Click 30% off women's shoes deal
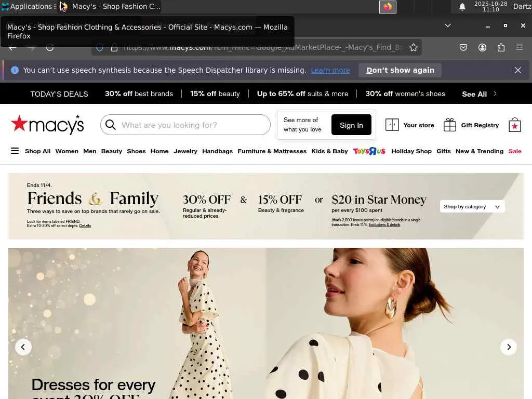The width and height of the screenshot is (532, 399). coord(405,94)
